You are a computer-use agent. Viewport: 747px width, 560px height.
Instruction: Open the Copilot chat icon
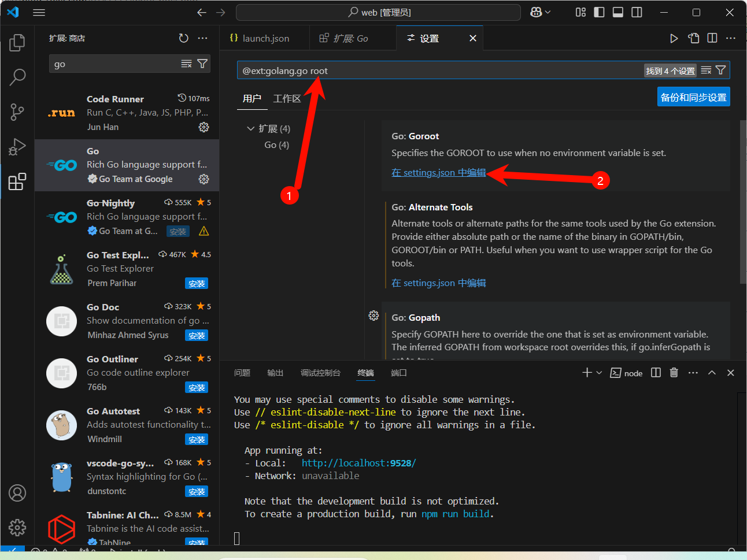[x=536, y=12]
